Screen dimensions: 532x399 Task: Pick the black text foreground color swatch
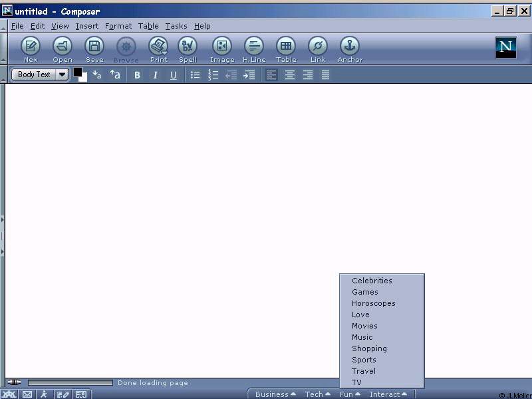pos(77,72)
